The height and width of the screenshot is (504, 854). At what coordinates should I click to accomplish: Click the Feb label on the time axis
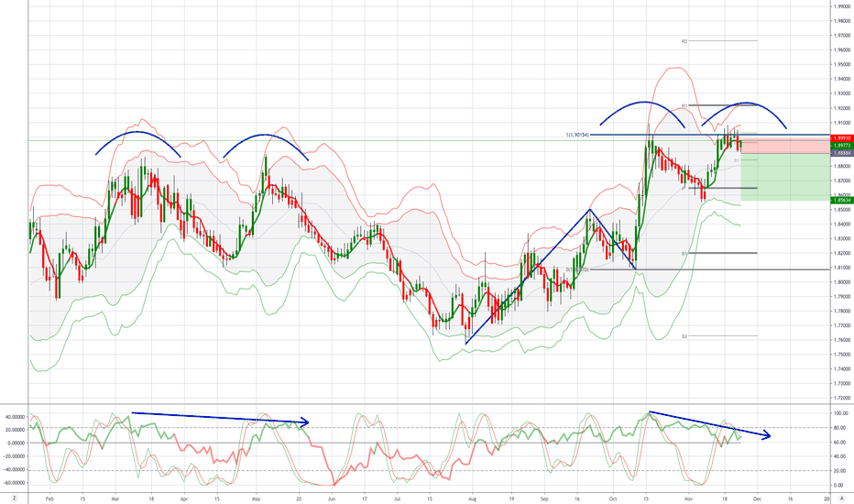[x=48, y=497]
